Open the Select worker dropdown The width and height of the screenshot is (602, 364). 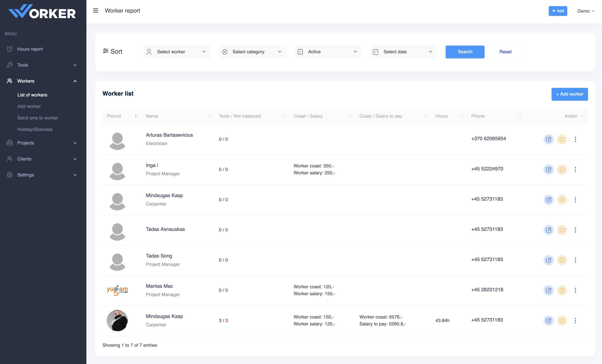(x=177, y=52)
